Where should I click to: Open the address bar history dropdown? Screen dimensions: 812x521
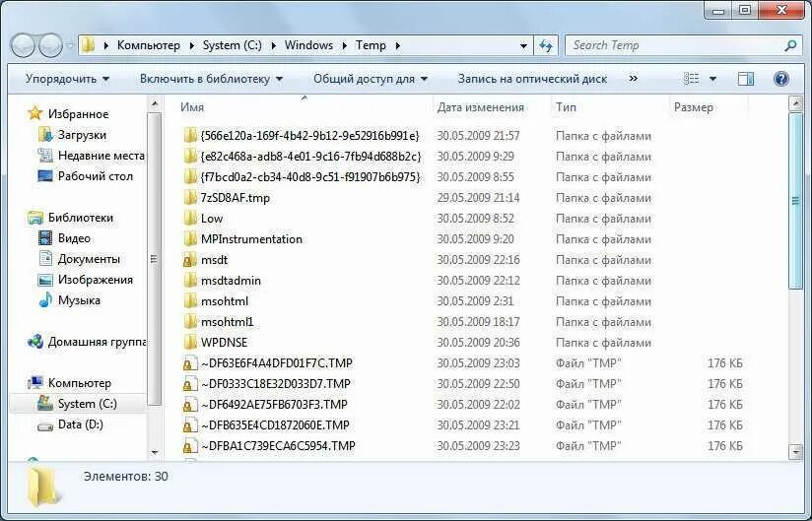coord(523,45)
